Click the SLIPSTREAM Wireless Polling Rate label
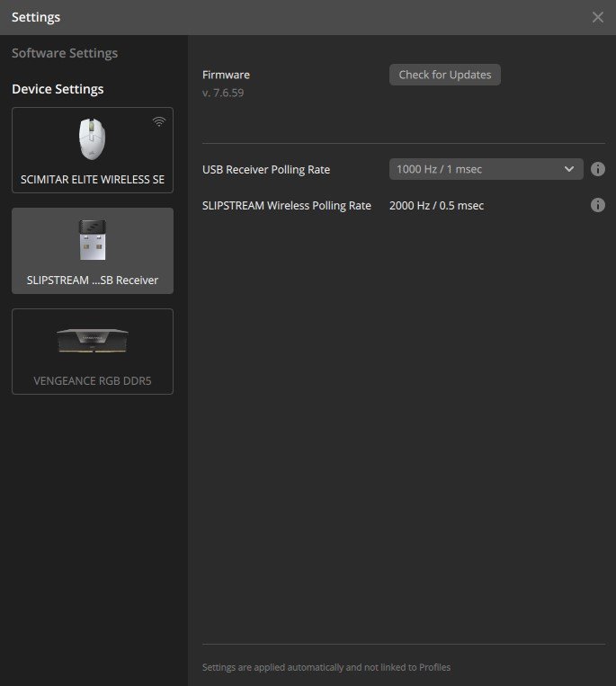Viewport: 616px width, 686px height. pos(287,206)
